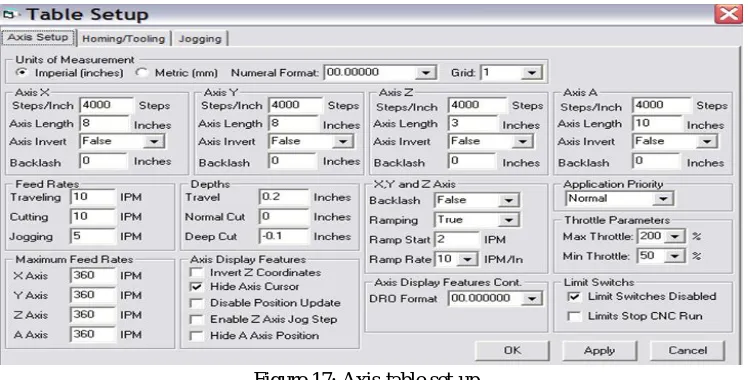
Task: Open Axis X Invert dropdown
Action: [154, 142]
